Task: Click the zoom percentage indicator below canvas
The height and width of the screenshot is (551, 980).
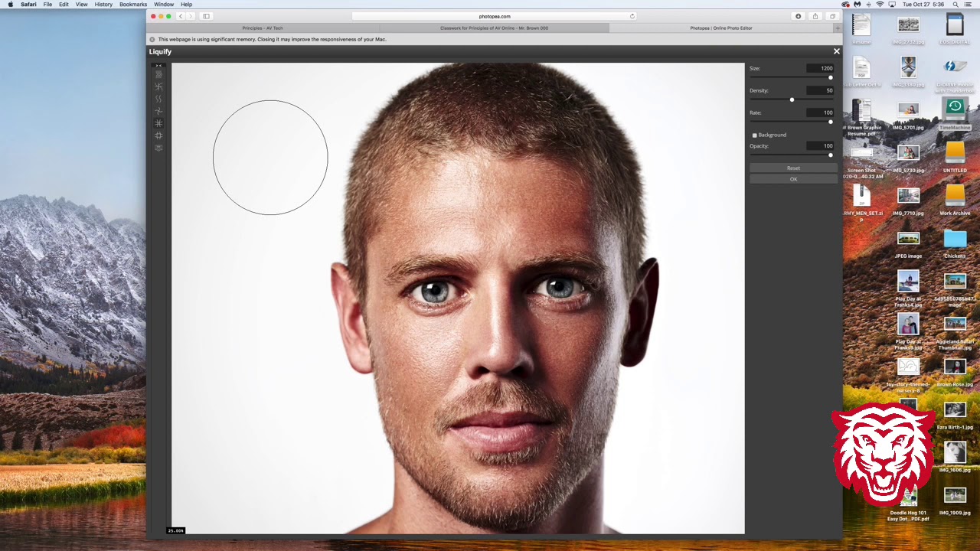Action: (176, 530)
